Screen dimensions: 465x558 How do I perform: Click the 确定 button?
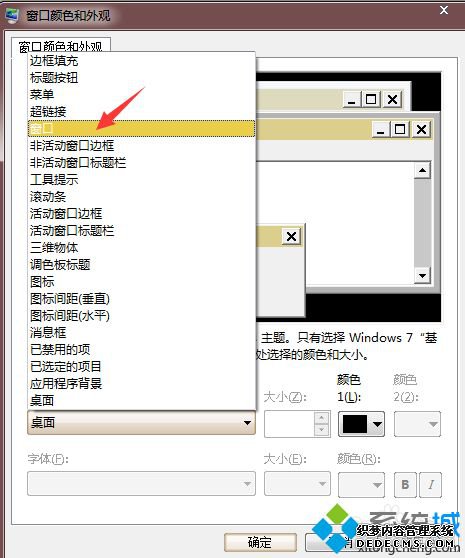coord(260,542)
